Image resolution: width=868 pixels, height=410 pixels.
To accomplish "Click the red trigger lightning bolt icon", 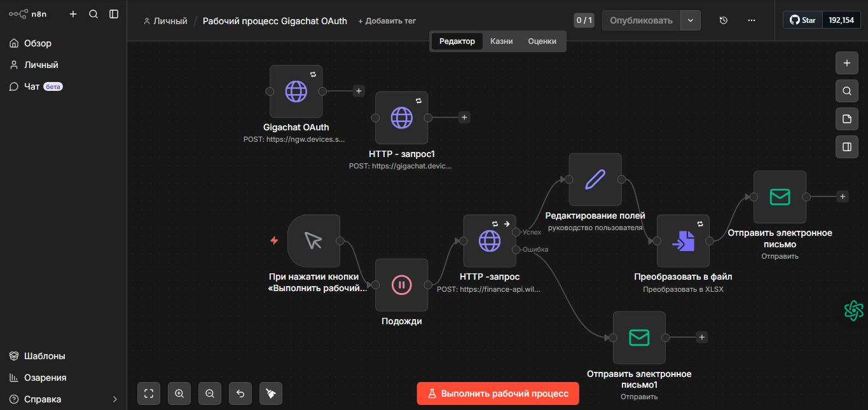I will (x=274, y=240).
